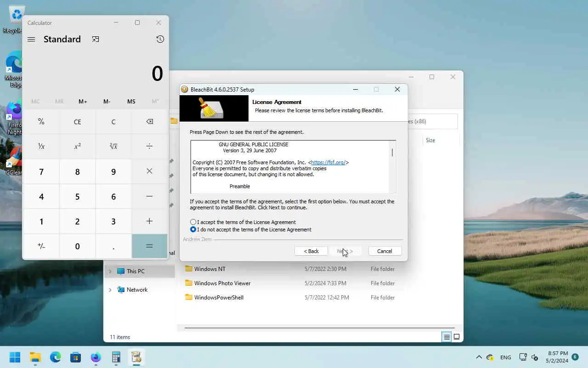Click Calculator M- memory button
The width and height of the screenshot is (588, 368).
(107, 101)
